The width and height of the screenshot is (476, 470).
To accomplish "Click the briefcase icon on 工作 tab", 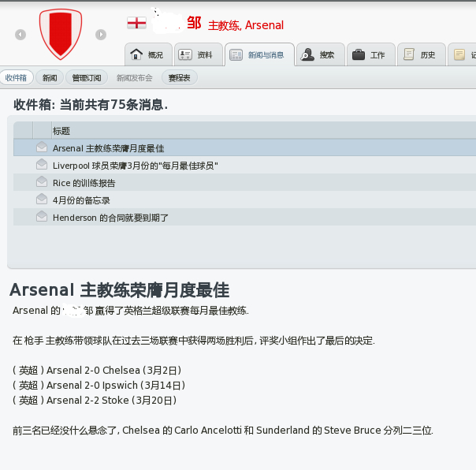I will [x=359, y=54].
